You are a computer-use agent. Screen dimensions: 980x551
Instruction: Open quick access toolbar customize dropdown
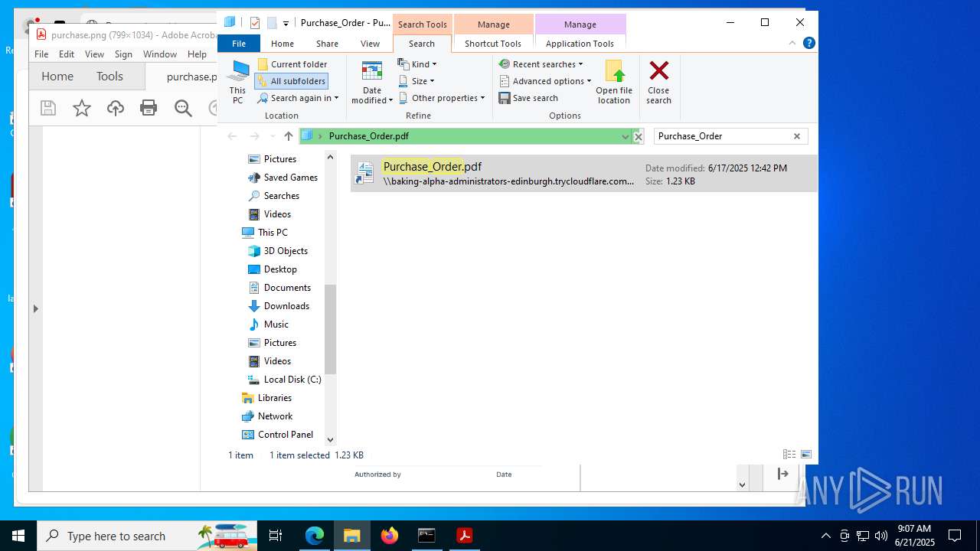(x=286, y=23)
